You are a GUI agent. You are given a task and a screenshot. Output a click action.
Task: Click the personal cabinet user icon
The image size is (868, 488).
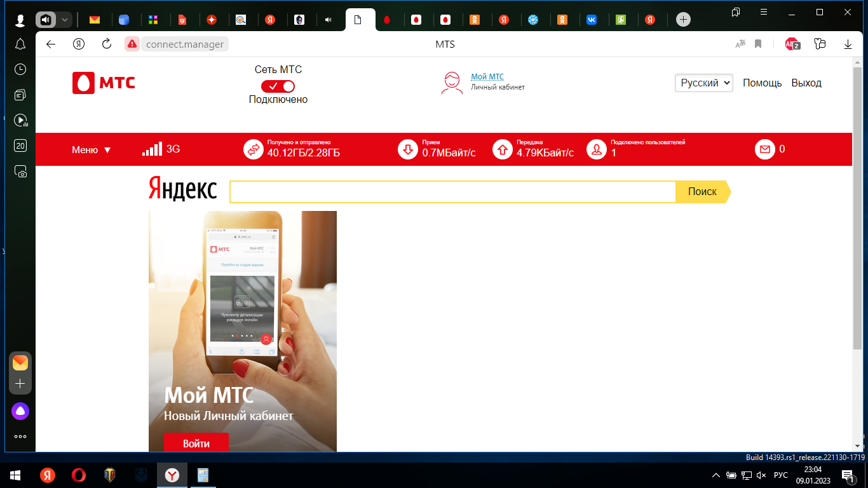[x=452, y=83]
